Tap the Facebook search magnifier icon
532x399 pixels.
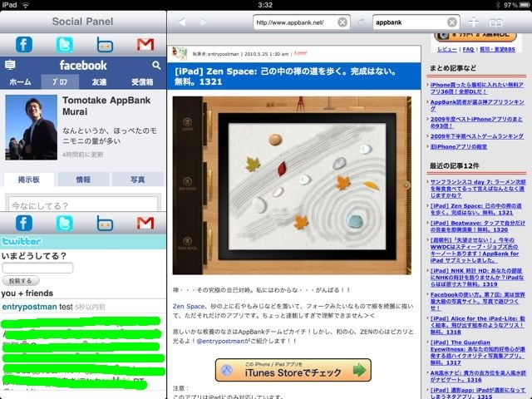pyautogui.click(x=156, y=65)
